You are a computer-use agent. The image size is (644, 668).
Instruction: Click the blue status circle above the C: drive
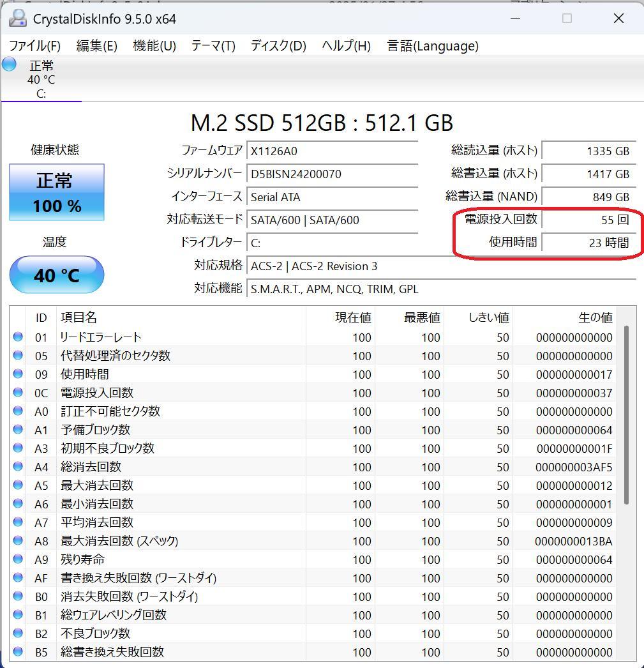click(8, 65)
